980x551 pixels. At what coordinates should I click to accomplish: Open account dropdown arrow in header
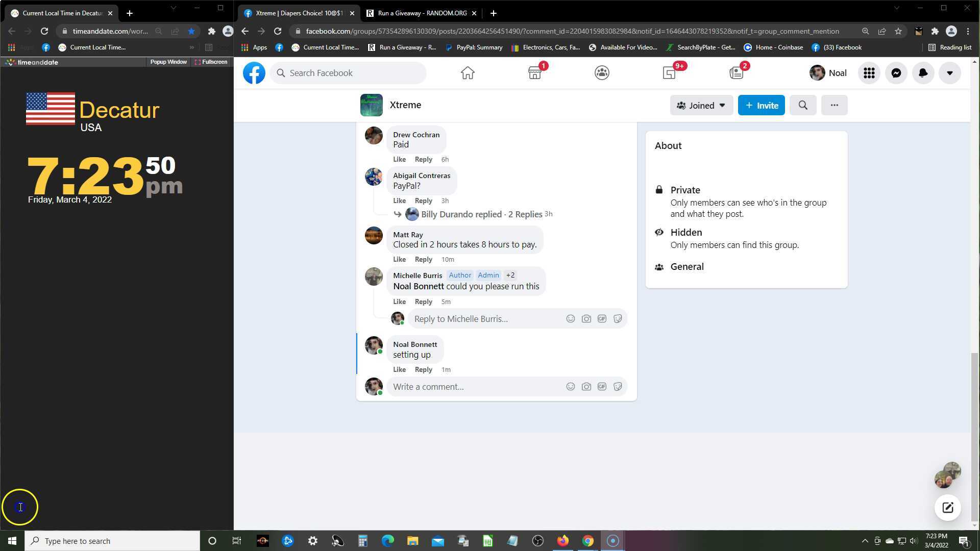tap(949, 73)
